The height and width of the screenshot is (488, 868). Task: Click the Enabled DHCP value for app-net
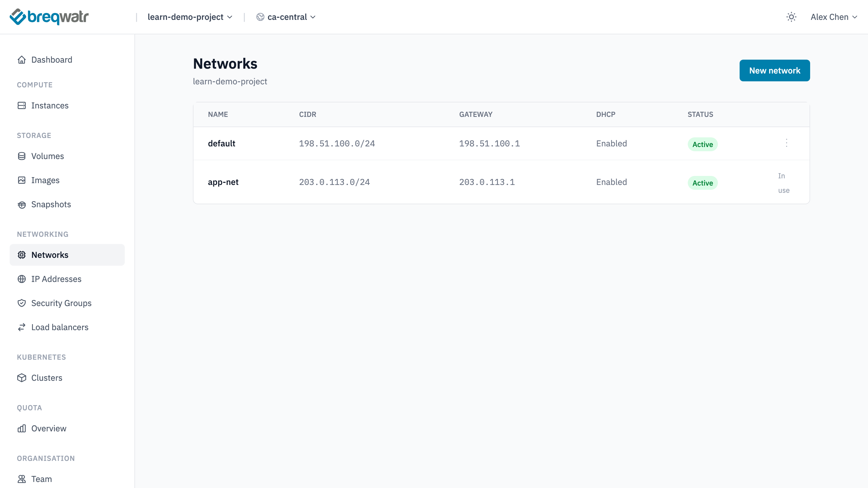(x=611, y=182)
